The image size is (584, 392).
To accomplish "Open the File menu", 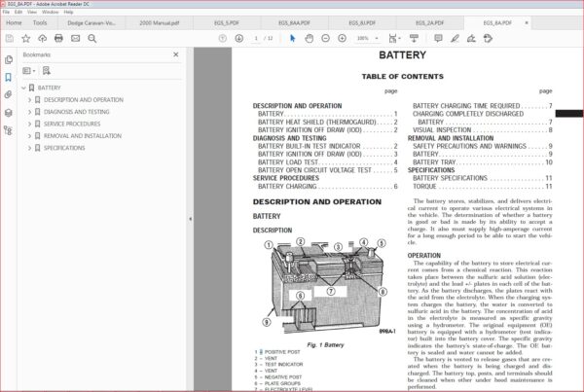I will click(6, 12).
